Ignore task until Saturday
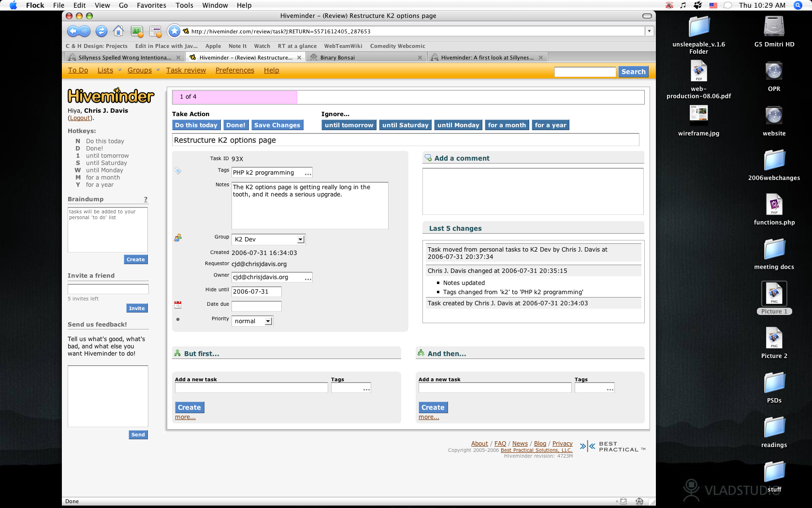The height and width of the screenshot is (508, 812). tap(406, 125)
